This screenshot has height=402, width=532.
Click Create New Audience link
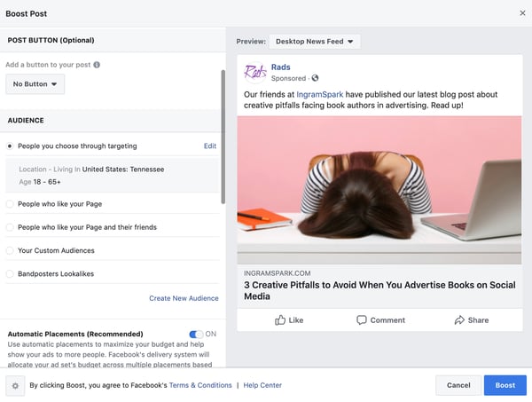(184, 298)
